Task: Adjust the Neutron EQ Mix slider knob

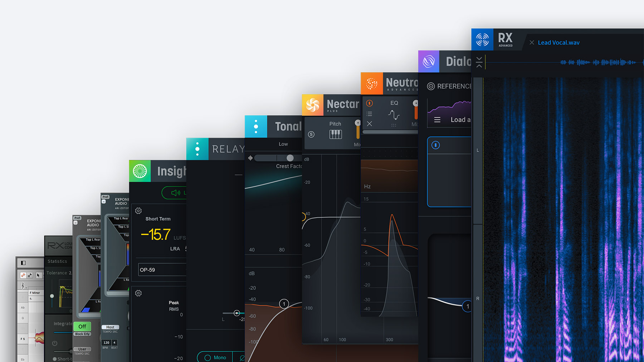Action: 415,103
